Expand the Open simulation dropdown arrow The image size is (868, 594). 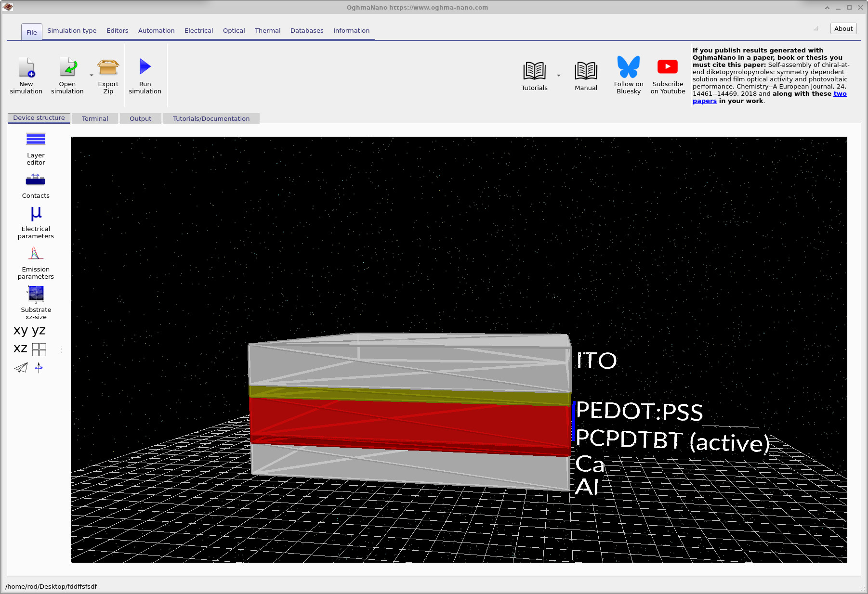tap(92, 76)
